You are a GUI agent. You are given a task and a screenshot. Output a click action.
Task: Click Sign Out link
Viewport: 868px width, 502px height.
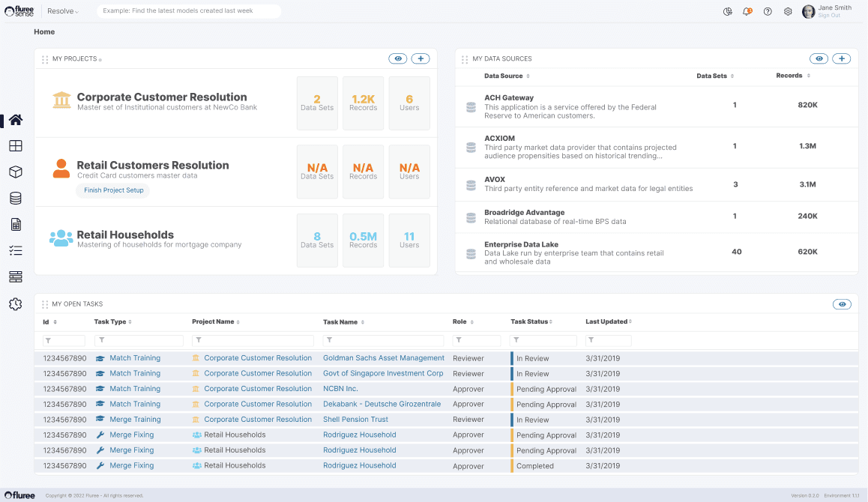pyautogui.click(x=829, y=16)
